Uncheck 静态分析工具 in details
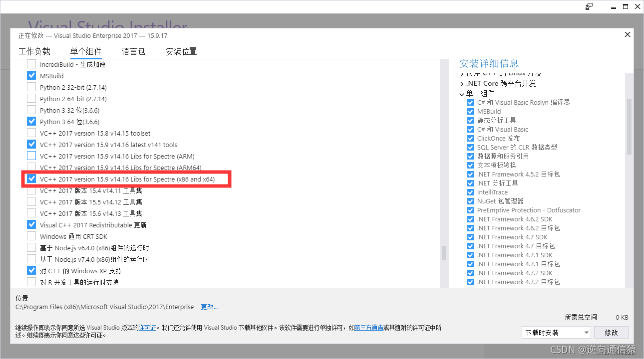Screen dimensions: 644x359 click(470, 120)
